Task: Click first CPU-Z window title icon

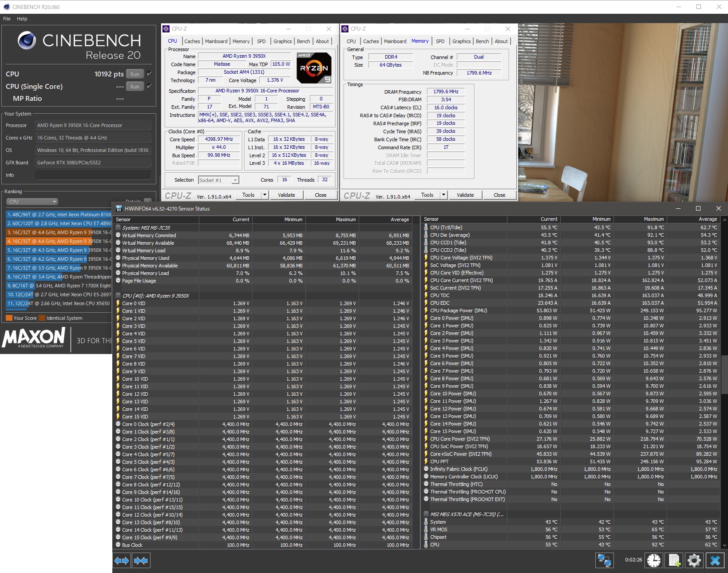Action: [166, 29]
